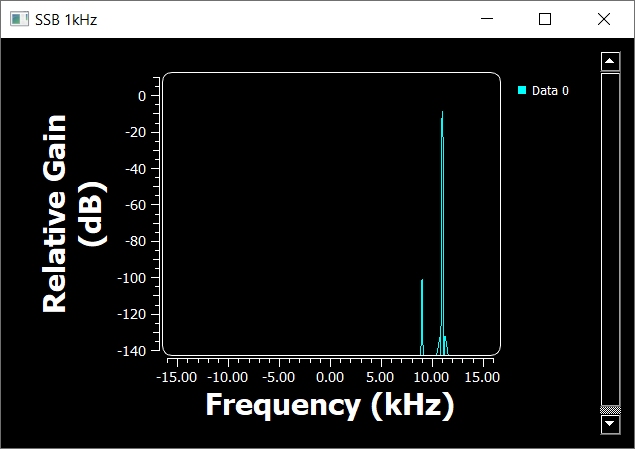635x449 pixels.
Task: Click the -60 tick label on gain axis
Action: (135, 205)
